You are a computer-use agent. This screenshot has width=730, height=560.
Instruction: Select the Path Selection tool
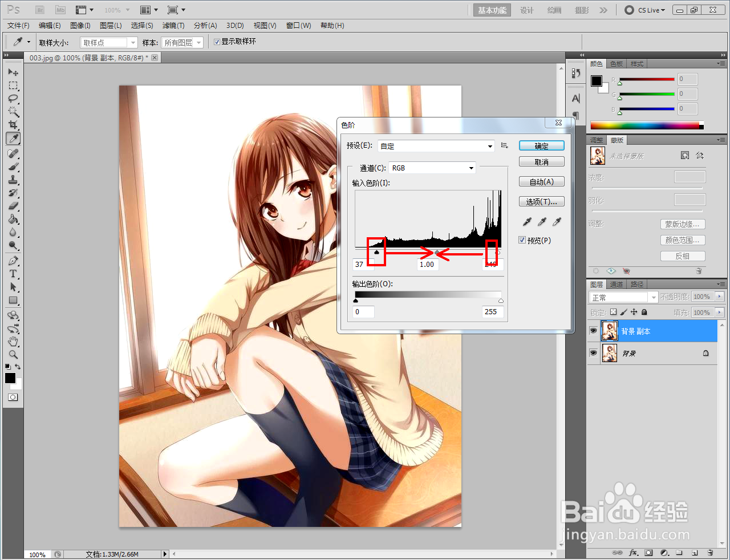[x=13, y=287]
